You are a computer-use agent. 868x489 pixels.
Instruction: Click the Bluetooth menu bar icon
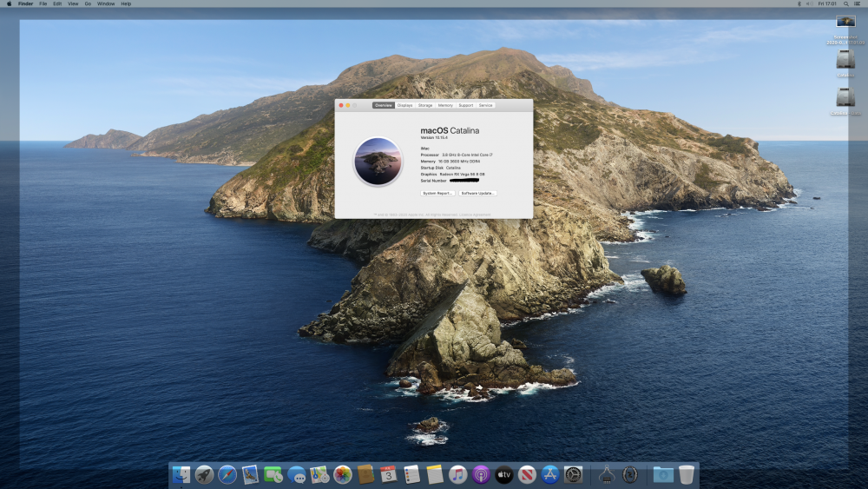tap(799, 3)
